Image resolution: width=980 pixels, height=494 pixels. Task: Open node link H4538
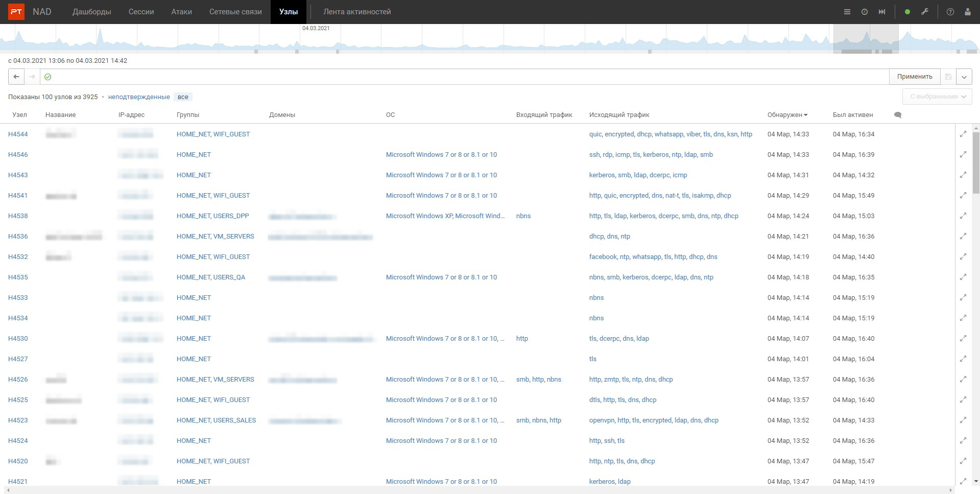18,216
